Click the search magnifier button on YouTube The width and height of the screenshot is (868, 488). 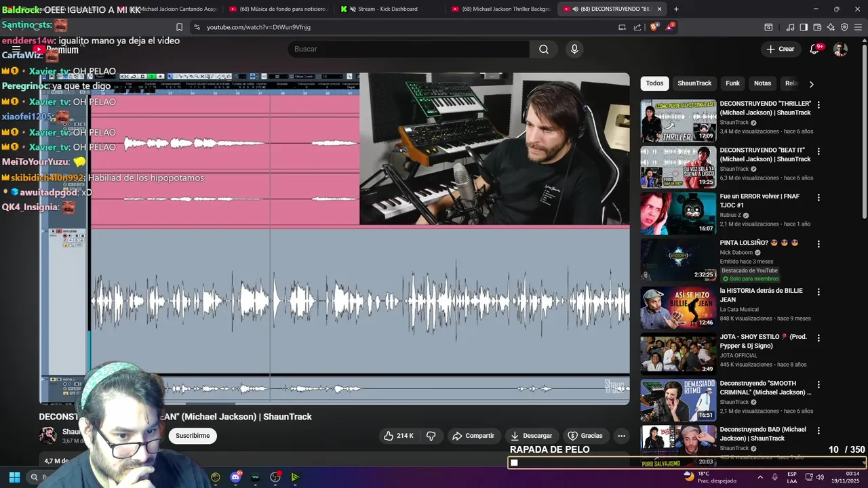544,49
